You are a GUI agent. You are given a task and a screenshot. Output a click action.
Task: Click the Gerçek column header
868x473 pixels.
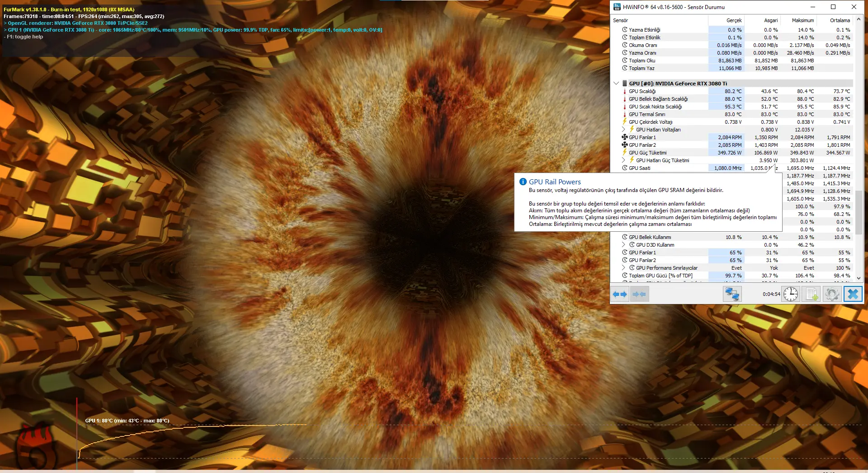point(726,20)
